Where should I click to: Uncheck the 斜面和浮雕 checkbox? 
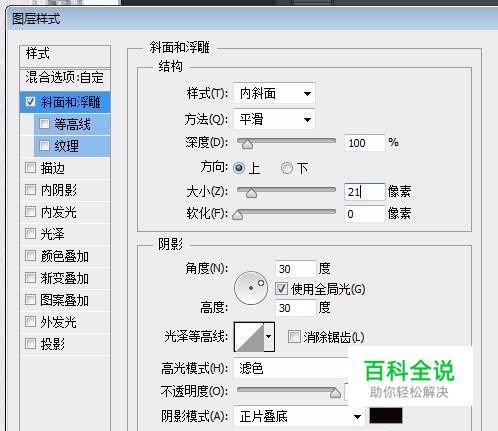(x=30, y=101)
